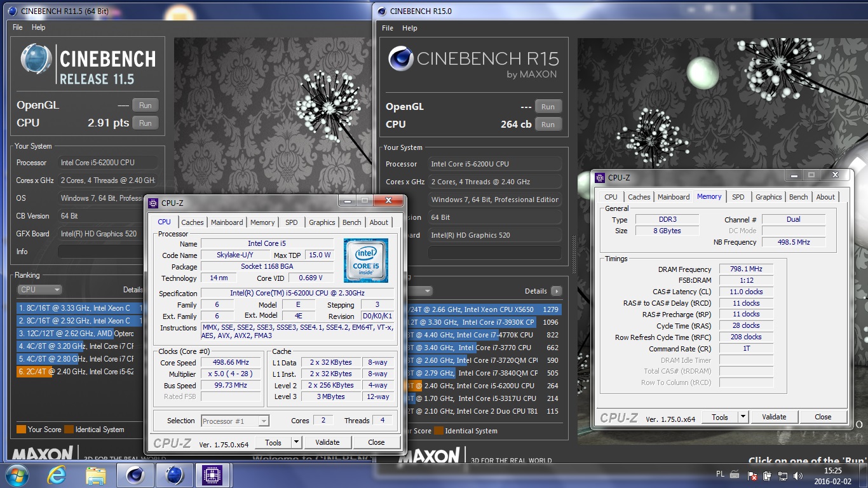Click Tools button in CPU-Z Memory window
Screen dimensions: 868x488
coord(720,417)
